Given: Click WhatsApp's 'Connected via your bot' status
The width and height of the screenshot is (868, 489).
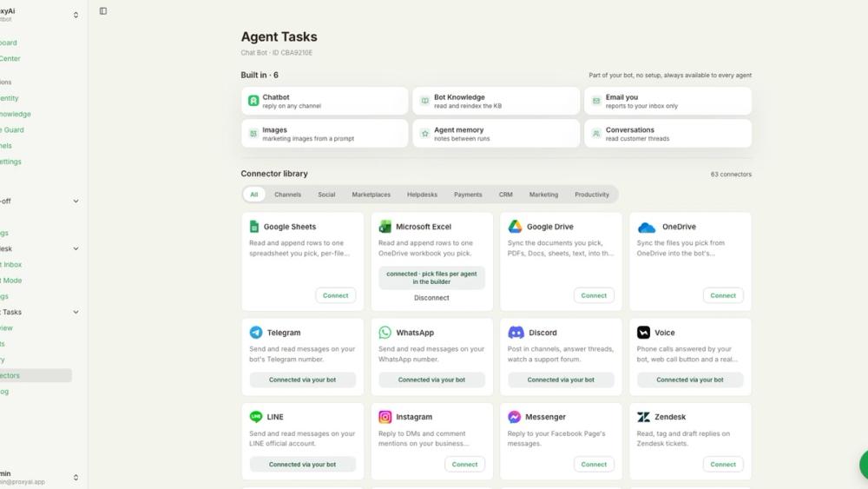Looking at the screenshot, I should [431, 380].
